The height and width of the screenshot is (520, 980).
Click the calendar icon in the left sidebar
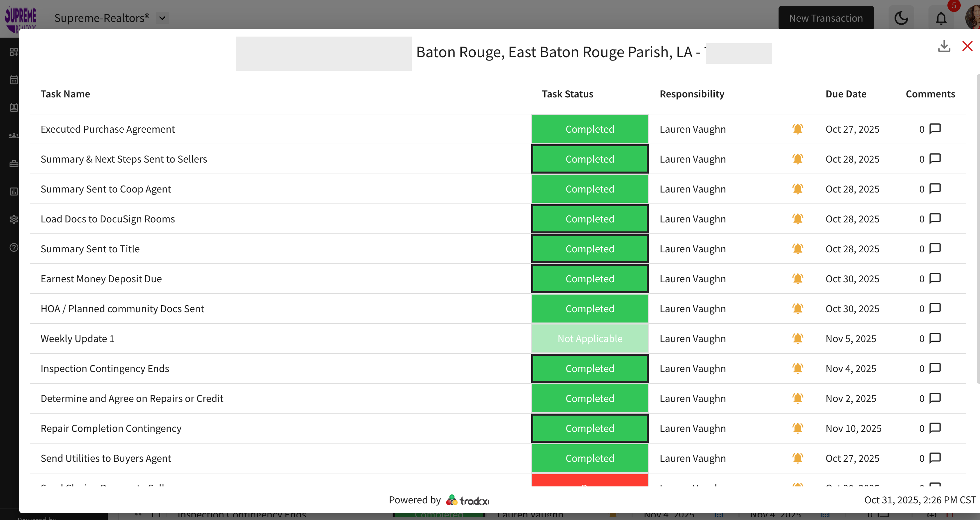tap(14, 80)
